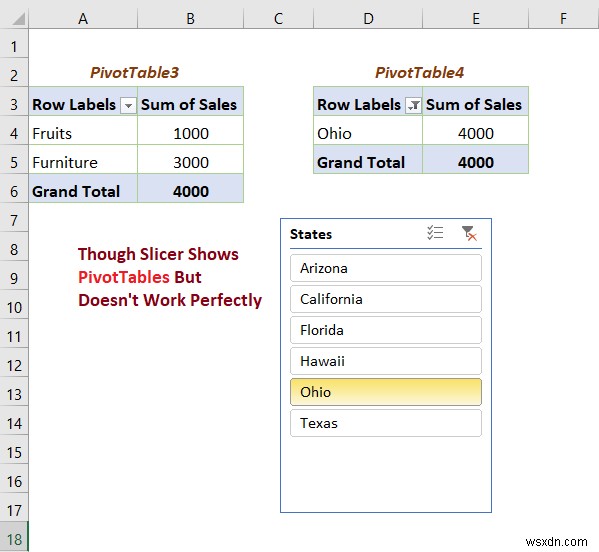
Task: Select California in the States slicer
Action: pyautogui.click(x=386, y=299)
